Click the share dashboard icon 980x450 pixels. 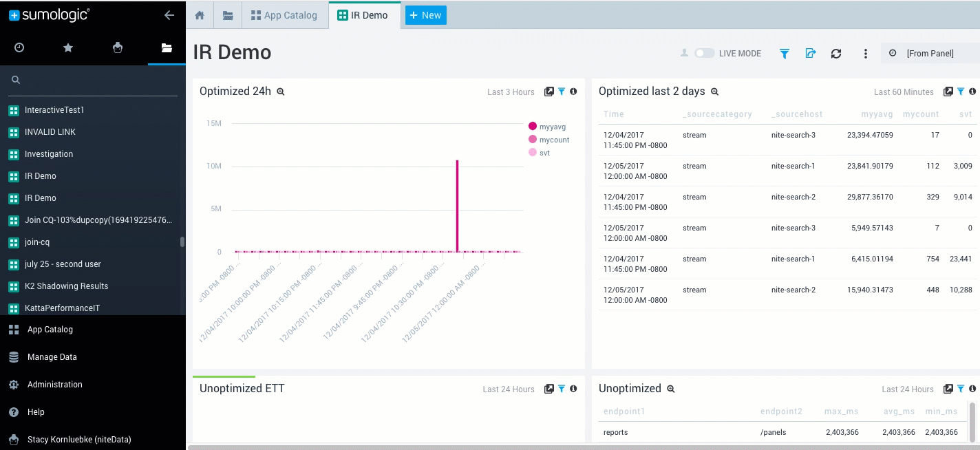[x=810, y=54]
